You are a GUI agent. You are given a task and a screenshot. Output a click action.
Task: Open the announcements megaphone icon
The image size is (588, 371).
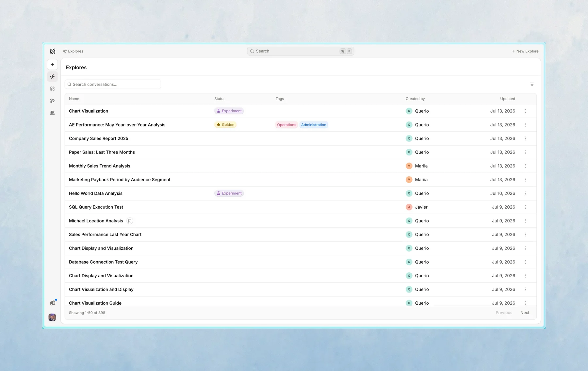[52, 303]
